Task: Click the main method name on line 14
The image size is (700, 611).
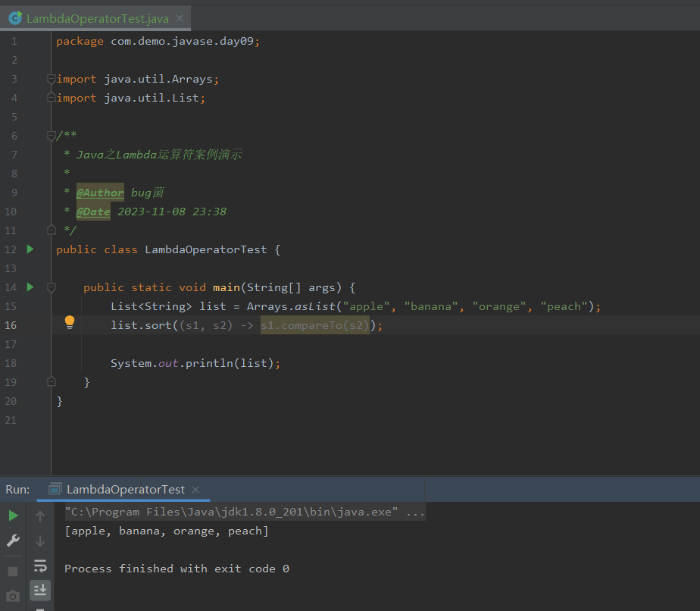Action: point(227,287)
